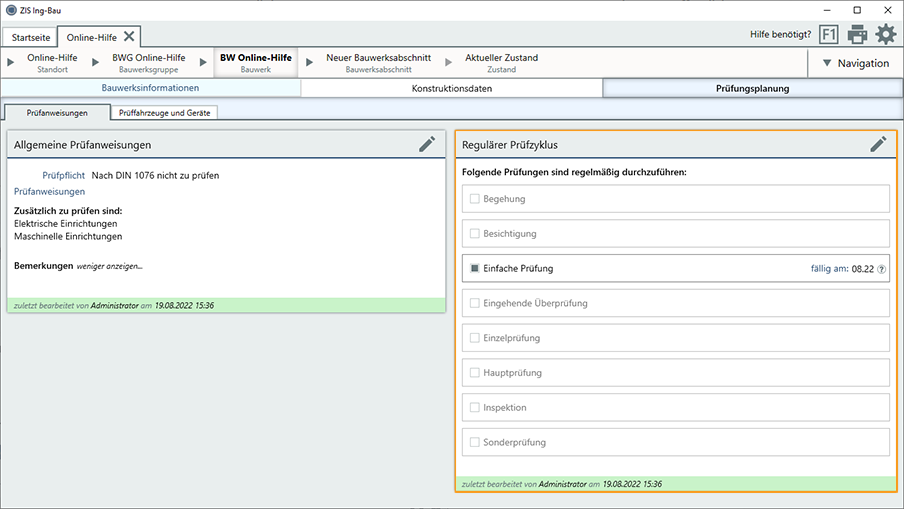Edit Allgemeine Prüfanweisungen with pencil icon
The image size is (904, 509).
tap(427, 144)
